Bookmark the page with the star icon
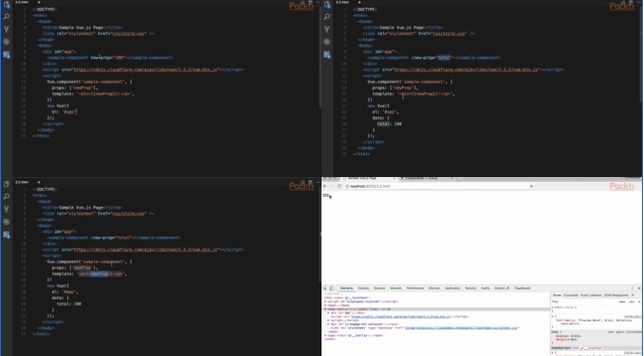 (x=531, y=186)
